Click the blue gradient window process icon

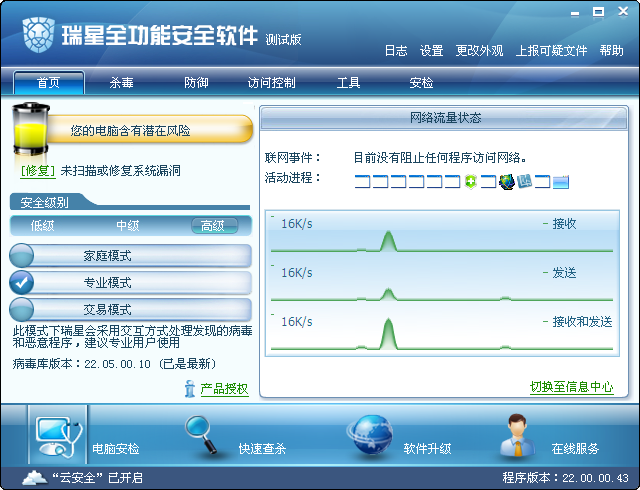(561, 182)
